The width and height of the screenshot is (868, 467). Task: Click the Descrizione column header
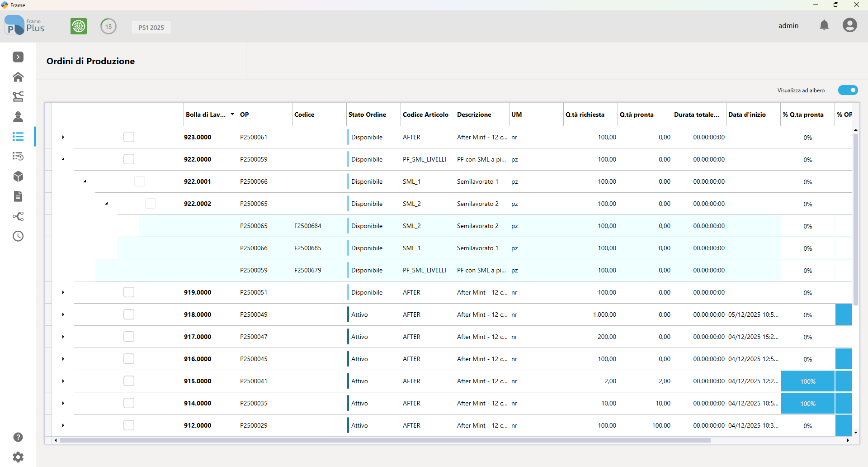point(474,114)
